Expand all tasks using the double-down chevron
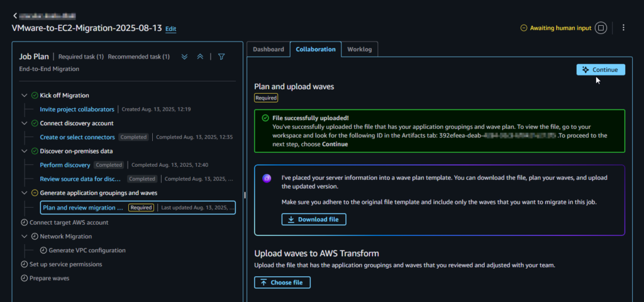Viewport: 644px width, 302px height. [185, 57]
